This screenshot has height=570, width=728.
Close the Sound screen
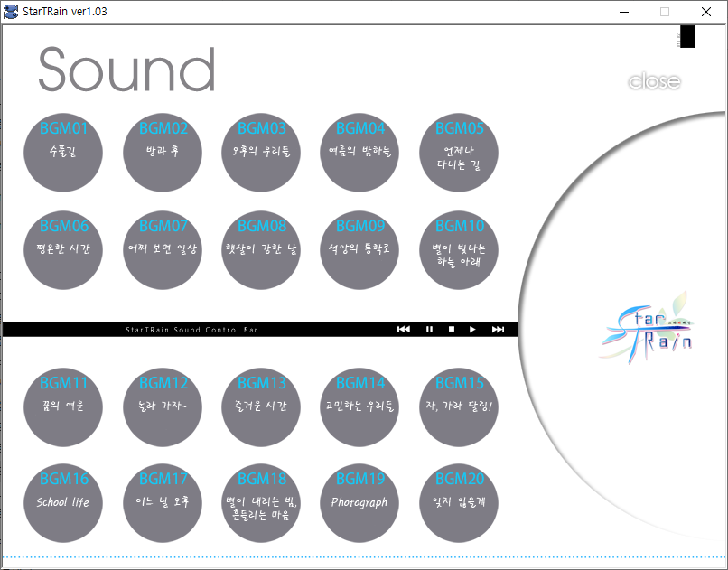(x=655, y=81)
